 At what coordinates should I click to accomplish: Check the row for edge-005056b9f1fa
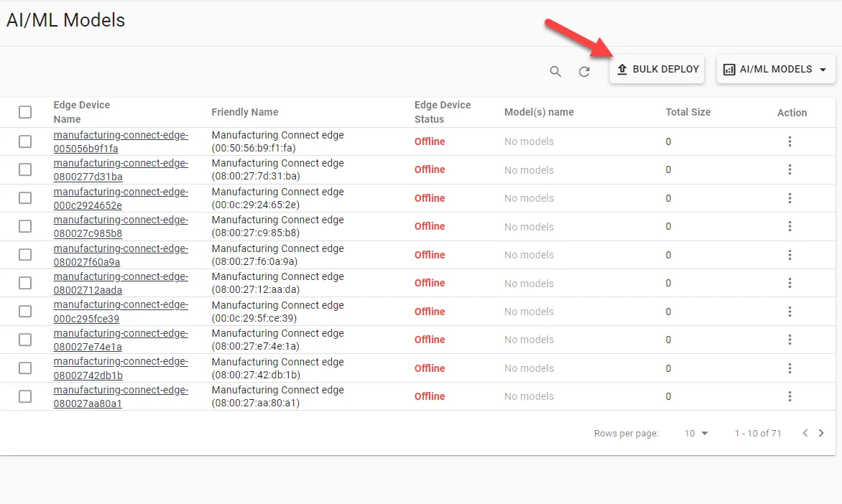(25, 141)
